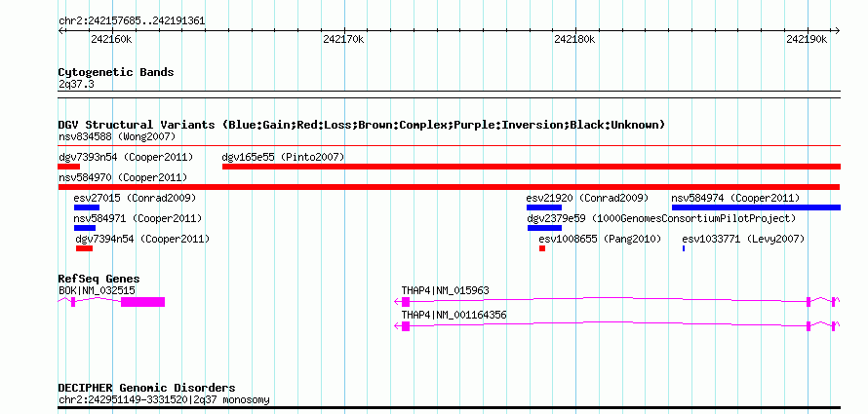Open esv1033771 (Levy2007) variant label

tap(743, 240)
